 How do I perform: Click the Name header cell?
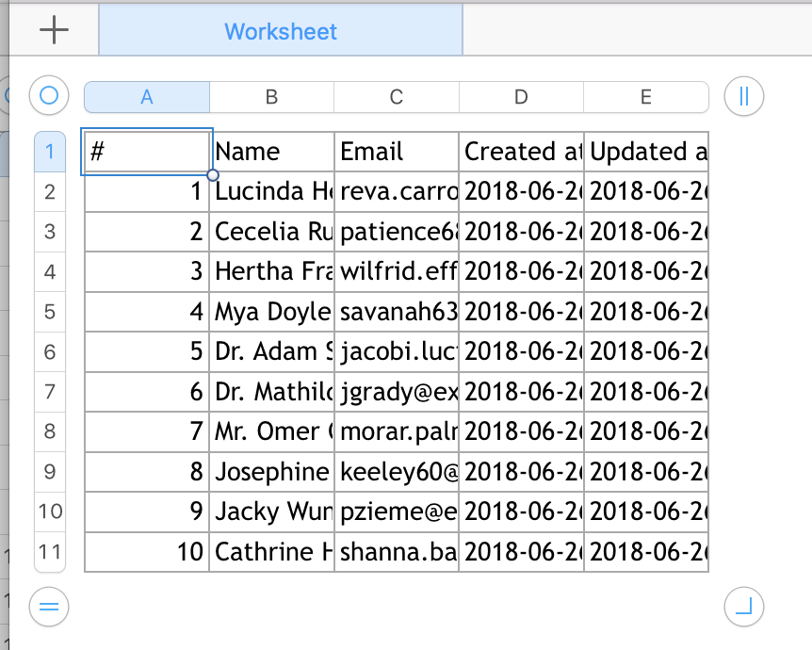[273, 152]
